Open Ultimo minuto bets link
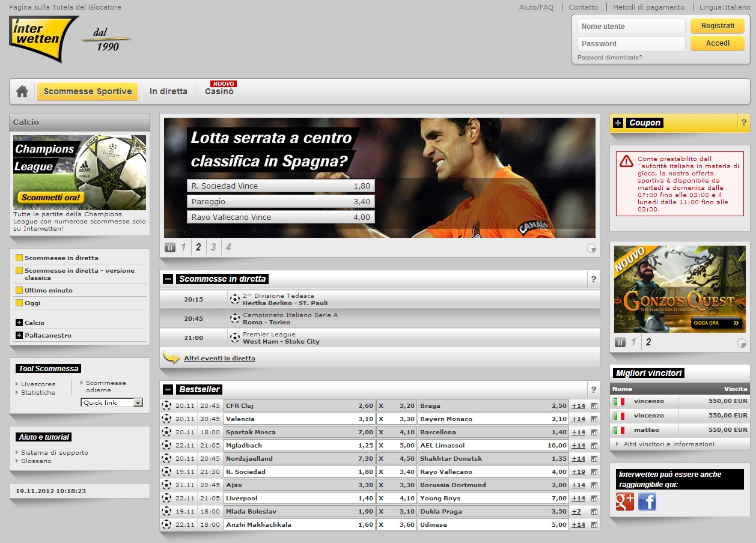The height and width of the screenshot is (543, 756). pyautogui.click(x=49, y=290)
